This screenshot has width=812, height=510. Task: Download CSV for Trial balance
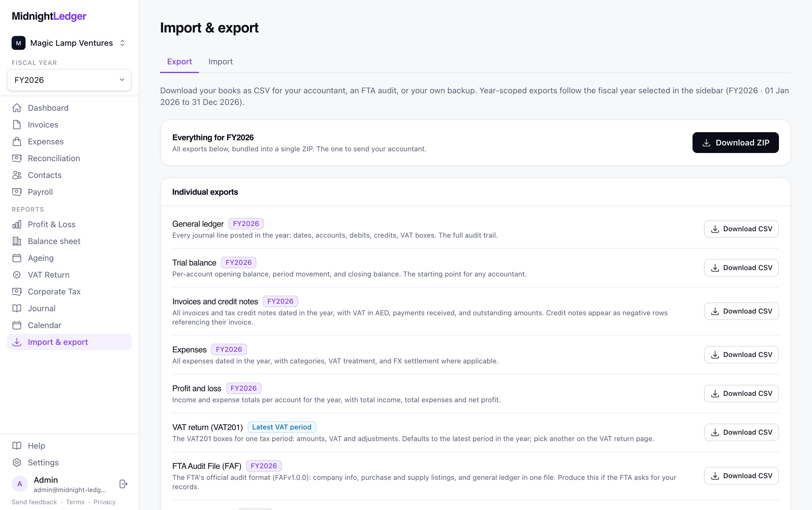(741, 268)
